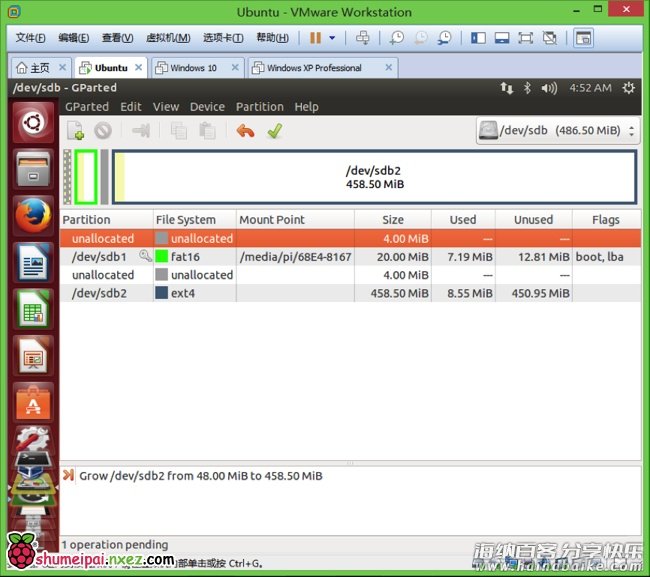The width and height of the screenshot is (650, 577).
Task: Select the /dev/sdb1 fat16 partition row
Action: (350, 257)
